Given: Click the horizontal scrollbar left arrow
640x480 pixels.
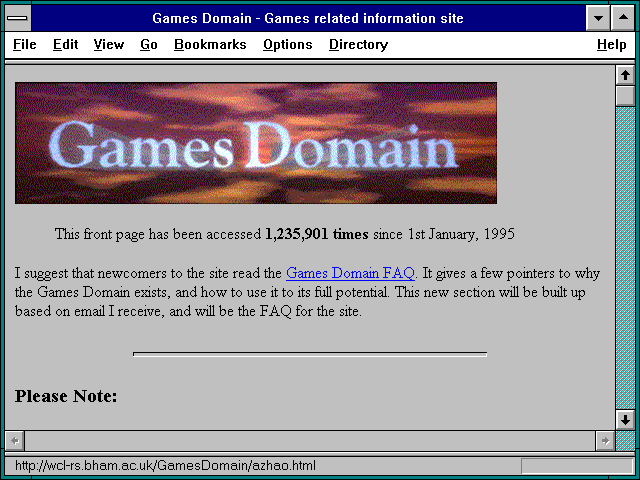Looking at the screenshot, I should [x=15, y=441].
